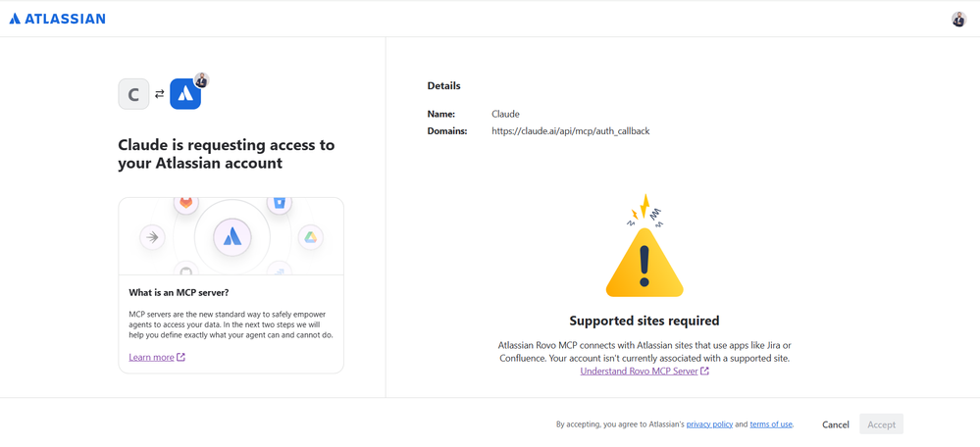Click the Google Drive icon in illustration
The height and width of the screenshot is (447, 980).
[311, 237]
